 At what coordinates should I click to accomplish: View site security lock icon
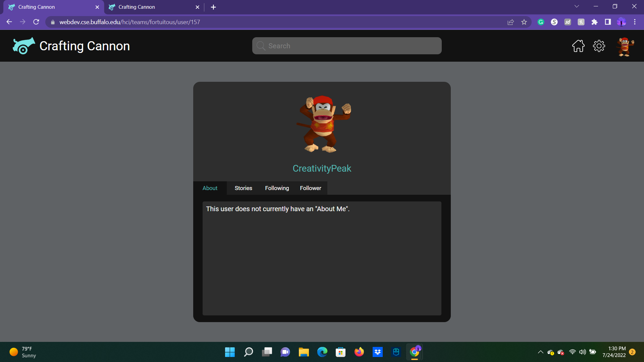pos(53,22)
